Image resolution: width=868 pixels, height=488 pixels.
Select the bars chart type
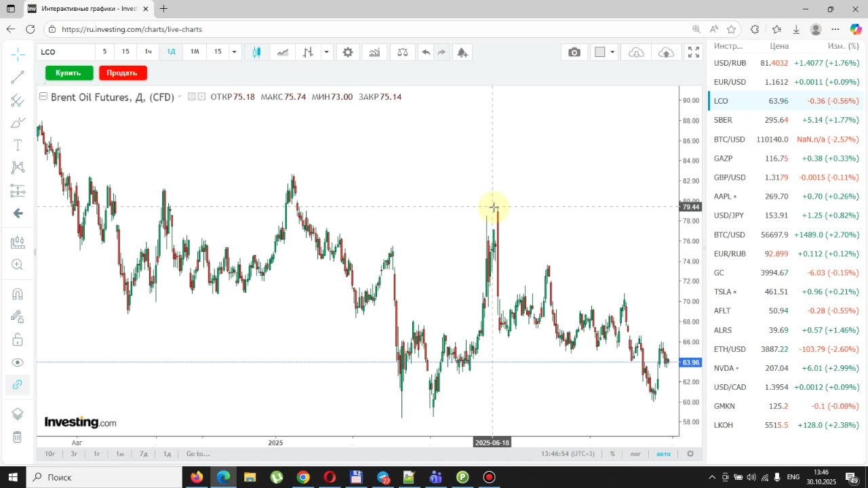308,52
